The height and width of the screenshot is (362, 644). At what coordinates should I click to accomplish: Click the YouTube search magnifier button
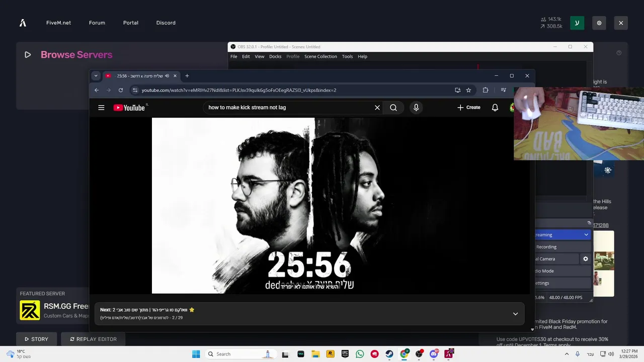[x=393, y=108]
